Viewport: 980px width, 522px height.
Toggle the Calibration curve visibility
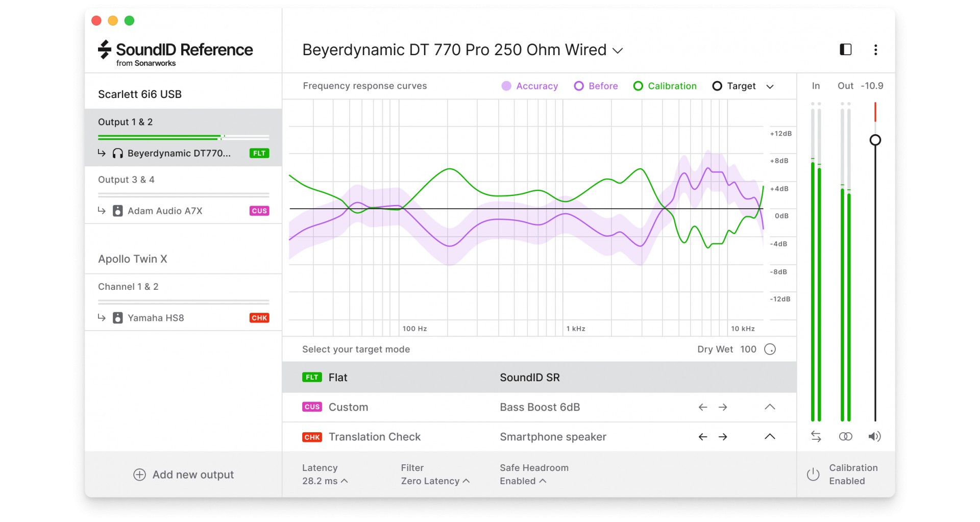click(665, 86)
